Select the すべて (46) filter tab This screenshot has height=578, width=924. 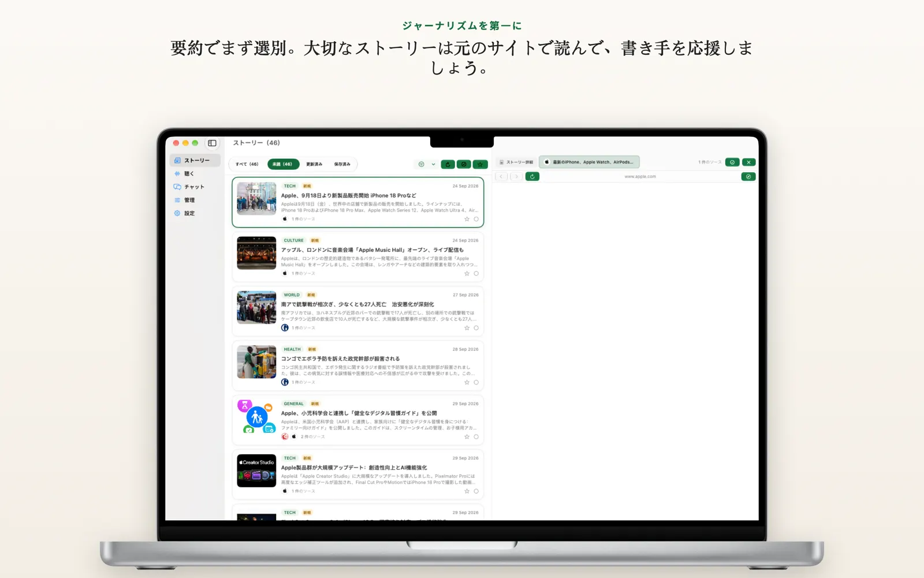(247, 164)
